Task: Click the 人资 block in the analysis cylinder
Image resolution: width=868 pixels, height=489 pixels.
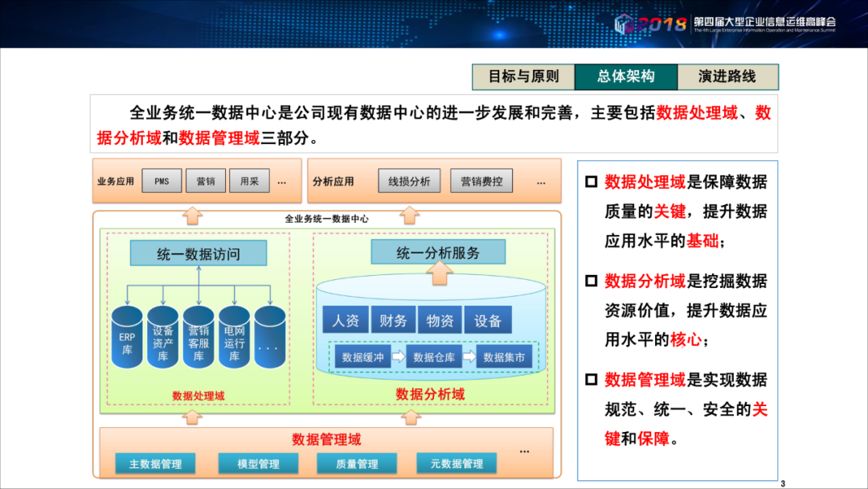Action: pos(346,320)
